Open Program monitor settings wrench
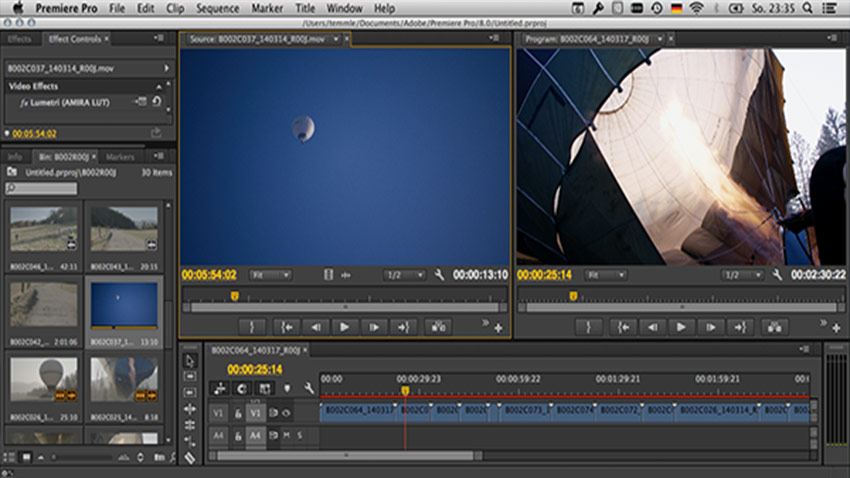 coord(777,275)
